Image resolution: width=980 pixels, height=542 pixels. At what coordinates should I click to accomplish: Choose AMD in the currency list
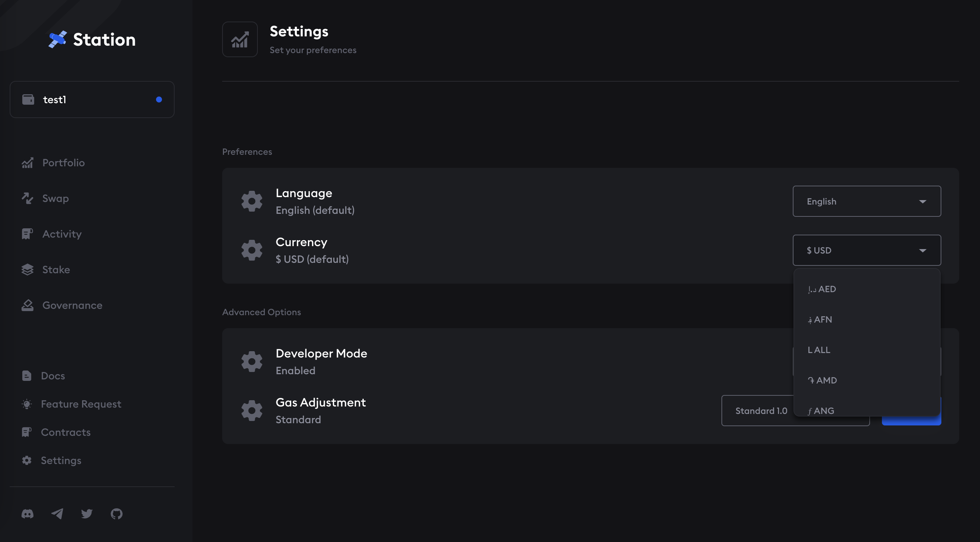(826, 381)
